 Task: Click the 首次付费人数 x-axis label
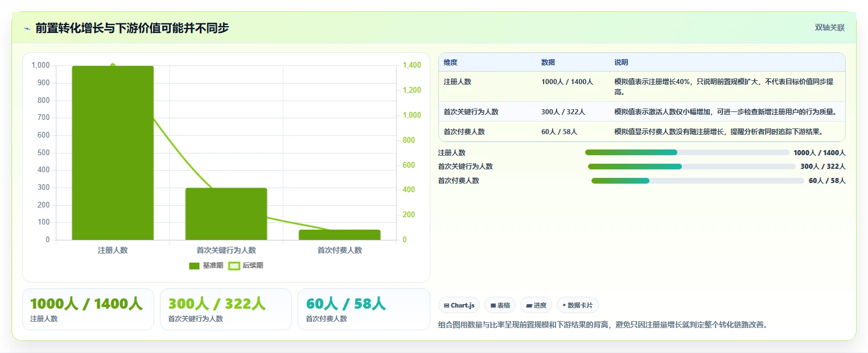340,250
